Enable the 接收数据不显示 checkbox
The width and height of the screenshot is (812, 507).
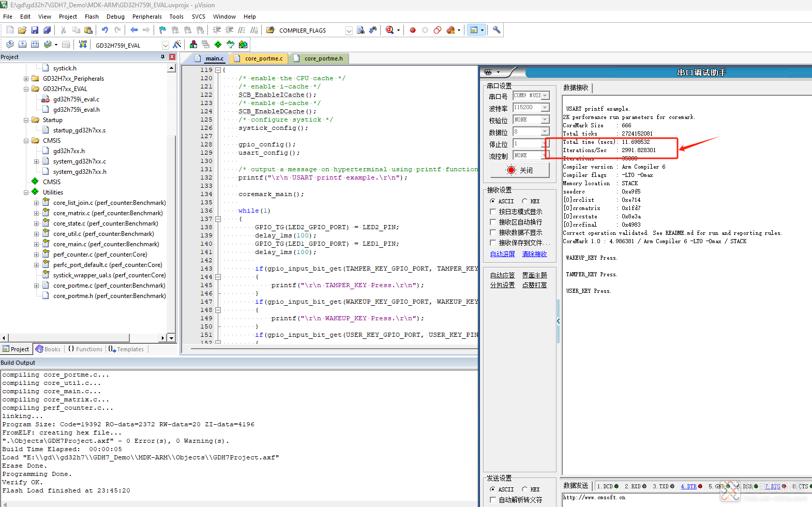(x=493, y=232)
